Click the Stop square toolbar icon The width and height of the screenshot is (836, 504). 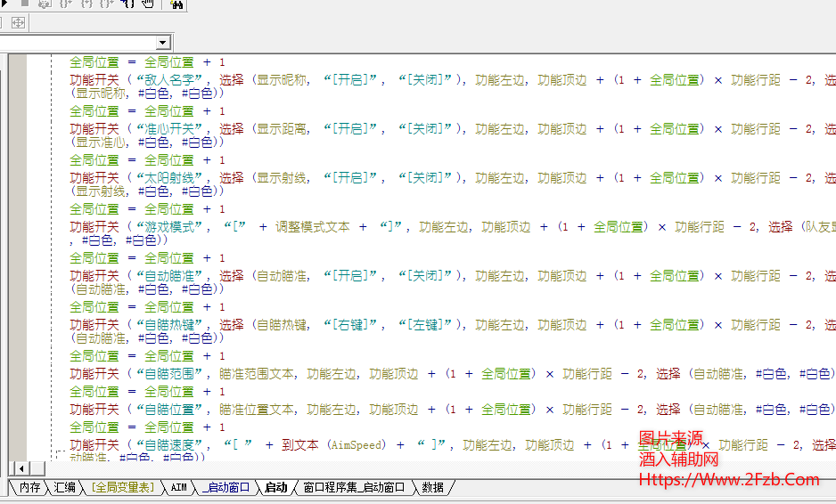point(25,4)
